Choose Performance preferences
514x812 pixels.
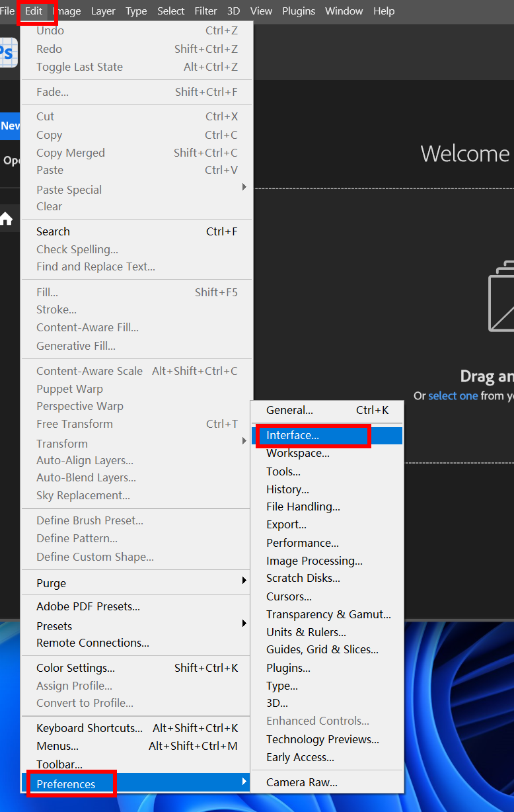302,543
